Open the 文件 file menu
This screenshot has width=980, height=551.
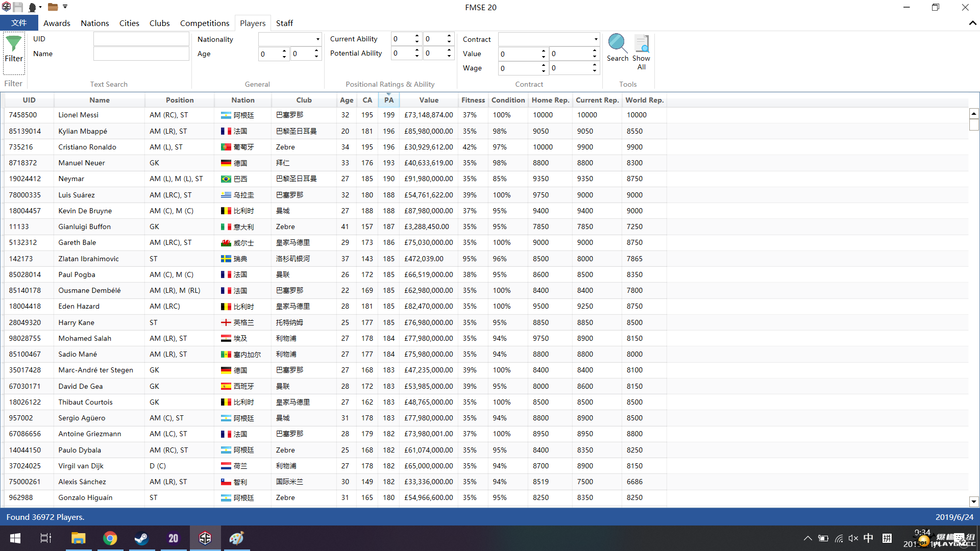tap(19, 23)
